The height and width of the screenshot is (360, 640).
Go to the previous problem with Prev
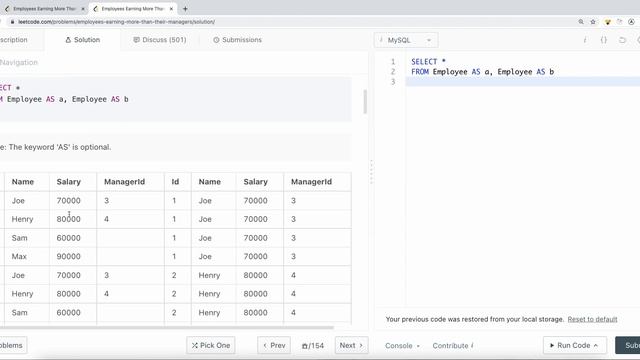click(274, 345)
